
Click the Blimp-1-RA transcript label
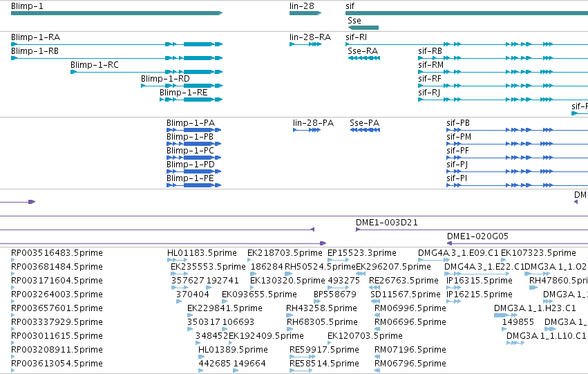(x=36, y=37)
